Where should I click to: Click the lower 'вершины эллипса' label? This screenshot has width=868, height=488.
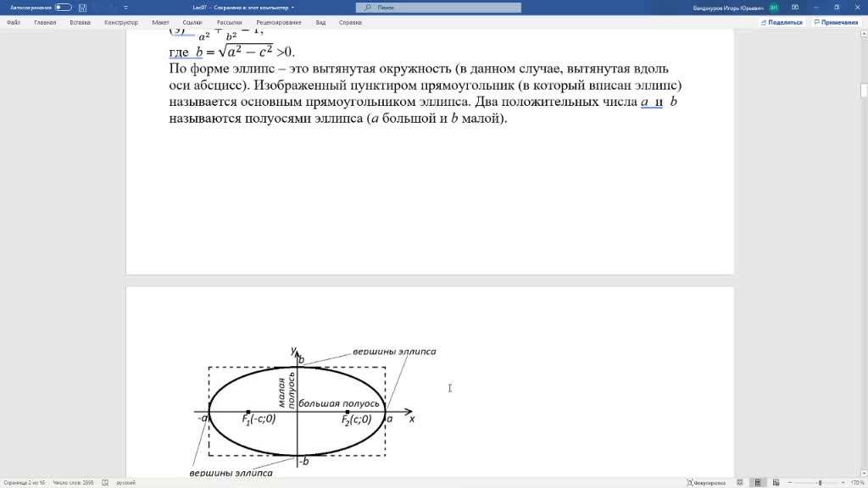[231, 474]
